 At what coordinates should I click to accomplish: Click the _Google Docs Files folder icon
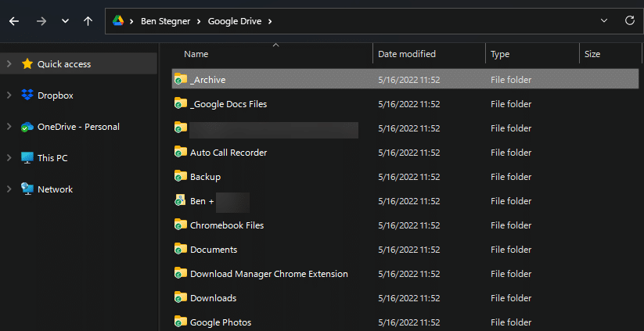pyautogui.click(x=180, y=103)
